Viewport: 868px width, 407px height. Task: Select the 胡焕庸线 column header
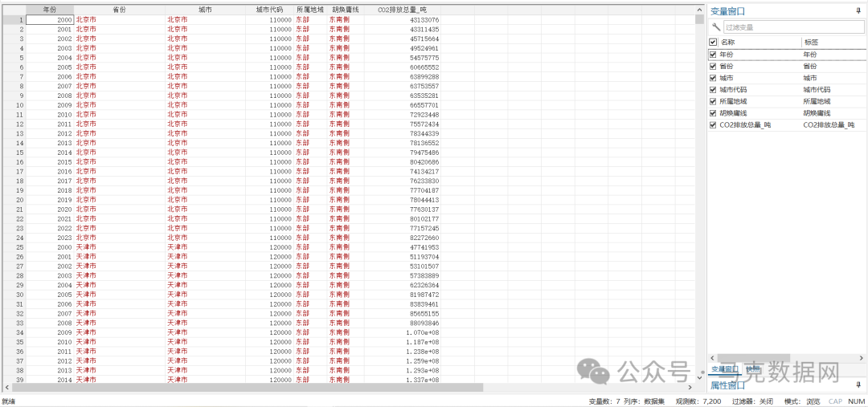tap(346, 10)
